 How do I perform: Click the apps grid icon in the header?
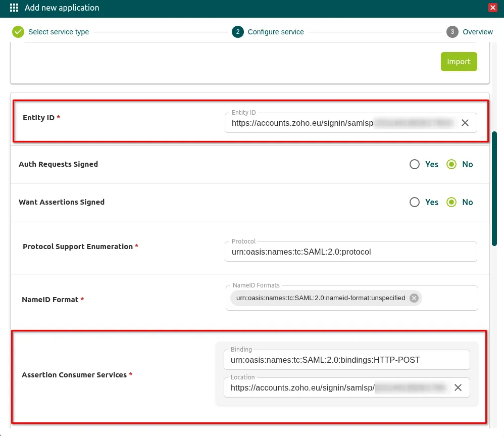14,8
